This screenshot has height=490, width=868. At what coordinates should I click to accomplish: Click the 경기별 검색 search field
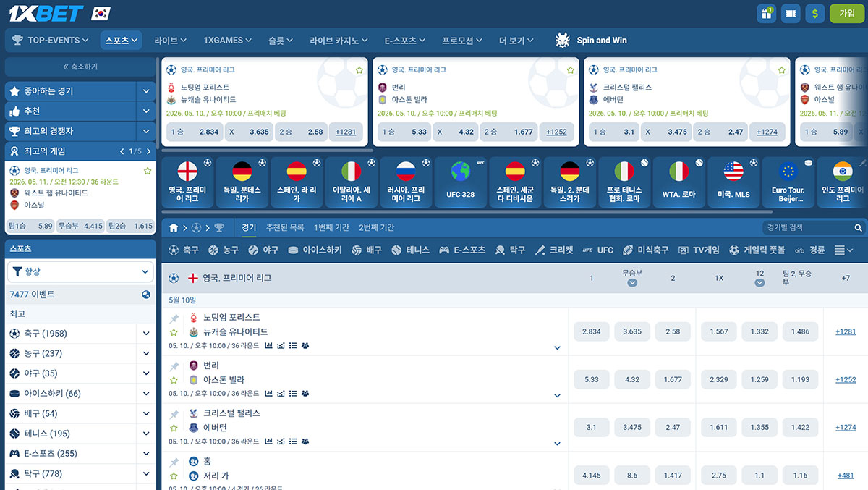click(x=808, y=228)
